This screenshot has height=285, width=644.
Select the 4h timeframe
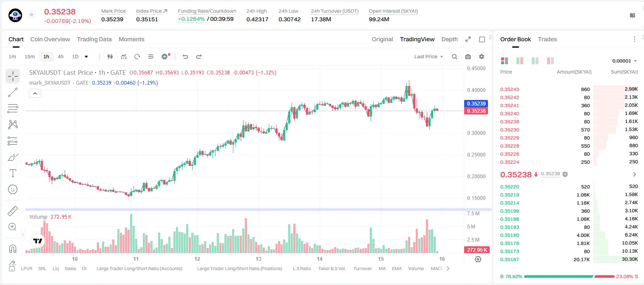61,57
